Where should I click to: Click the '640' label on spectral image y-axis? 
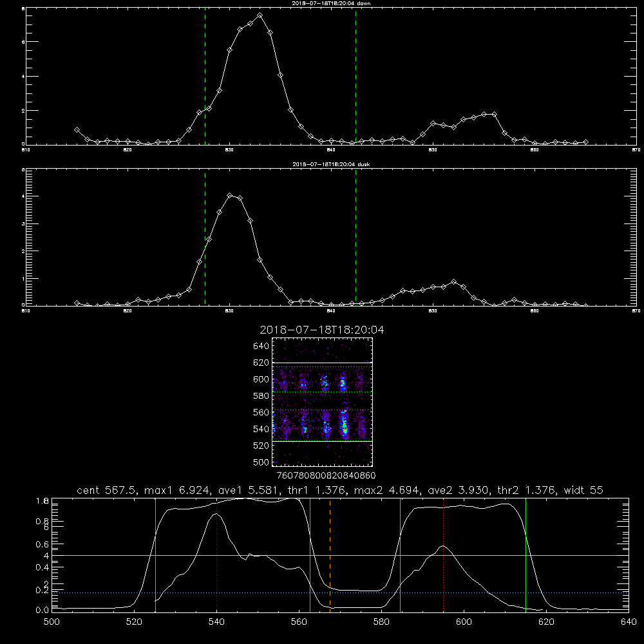[261, 346]
